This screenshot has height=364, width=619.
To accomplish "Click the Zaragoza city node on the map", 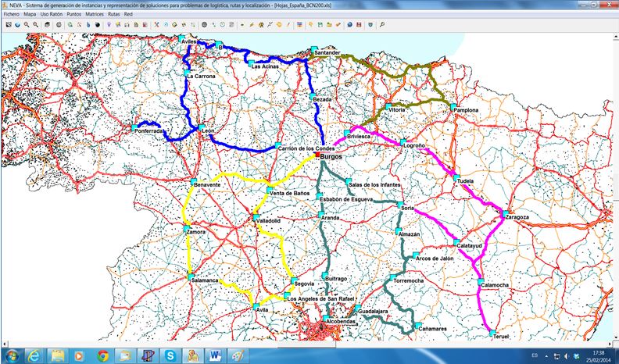I will pyautogui.click(x=506, y=213).
